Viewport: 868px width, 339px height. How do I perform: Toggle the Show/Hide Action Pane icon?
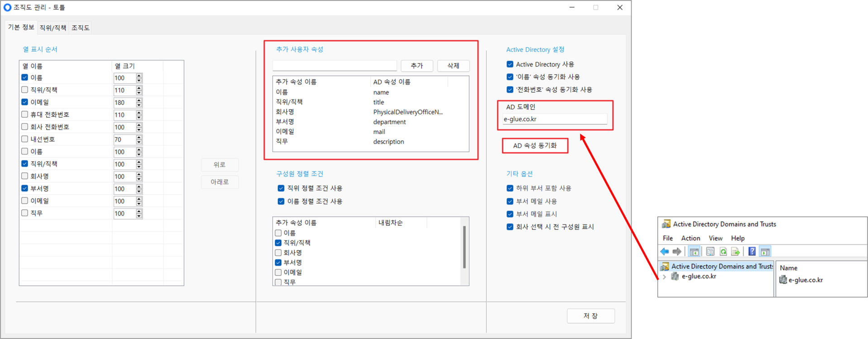[x=765, y=252]
